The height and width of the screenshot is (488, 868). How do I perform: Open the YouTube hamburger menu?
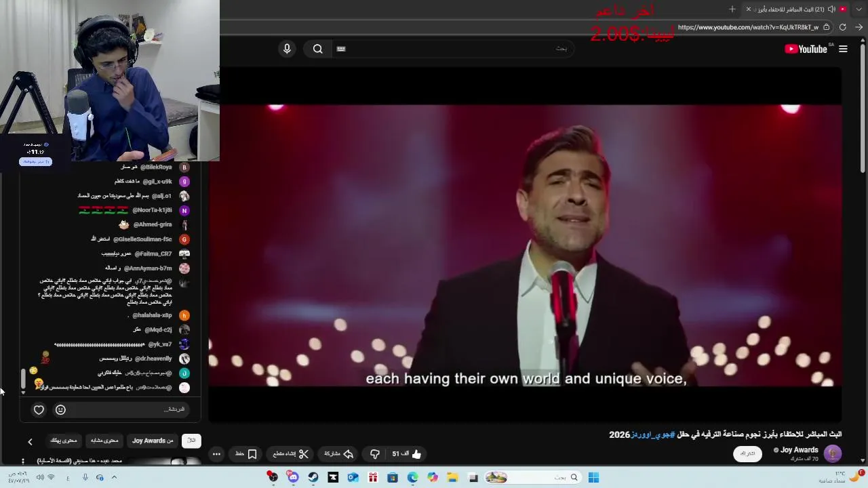point(843,49)
